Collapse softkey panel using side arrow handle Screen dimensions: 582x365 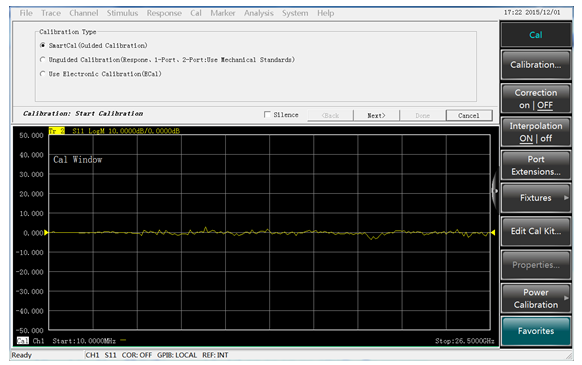[495, 191]
